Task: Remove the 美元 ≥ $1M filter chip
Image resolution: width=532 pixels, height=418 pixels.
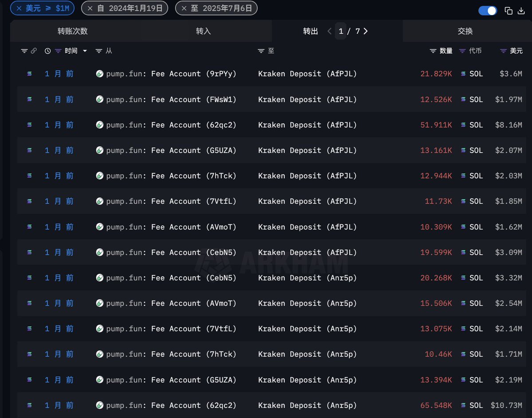Action: (20, 8)
